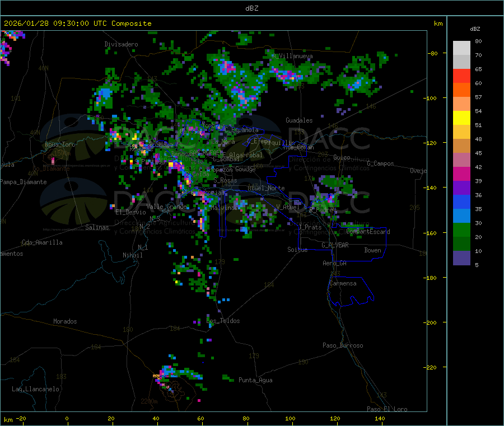Click the G_ALVEAR label

[x=335, y=245]
